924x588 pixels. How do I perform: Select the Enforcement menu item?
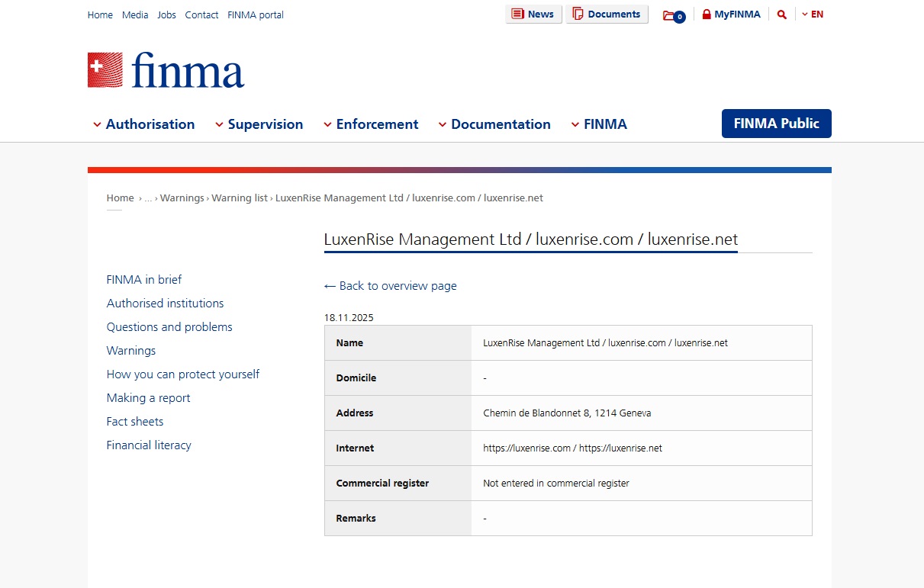point(377,124)
